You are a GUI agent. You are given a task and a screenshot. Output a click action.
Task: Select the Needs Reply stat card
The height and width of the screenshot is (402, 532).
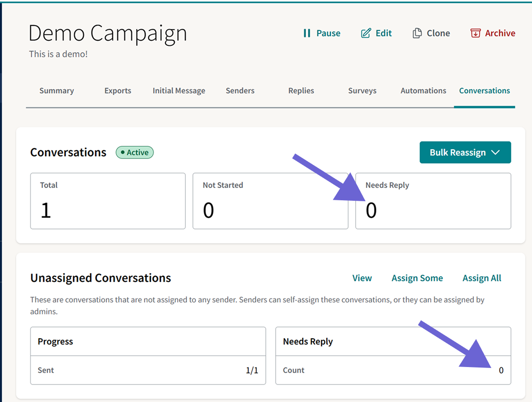(x=433, y=201)
